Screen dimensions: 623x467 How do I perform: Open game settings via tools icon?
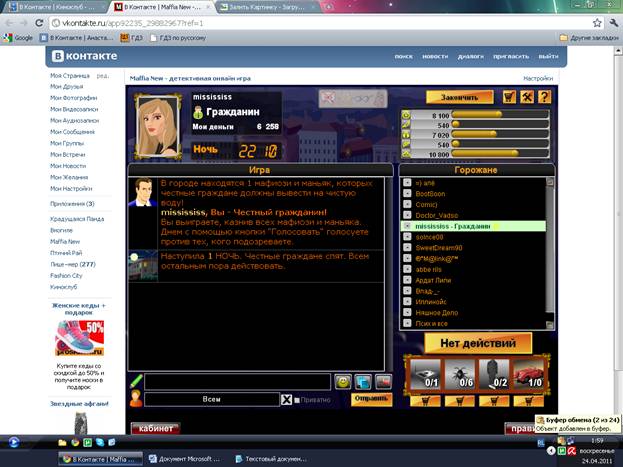527,97
